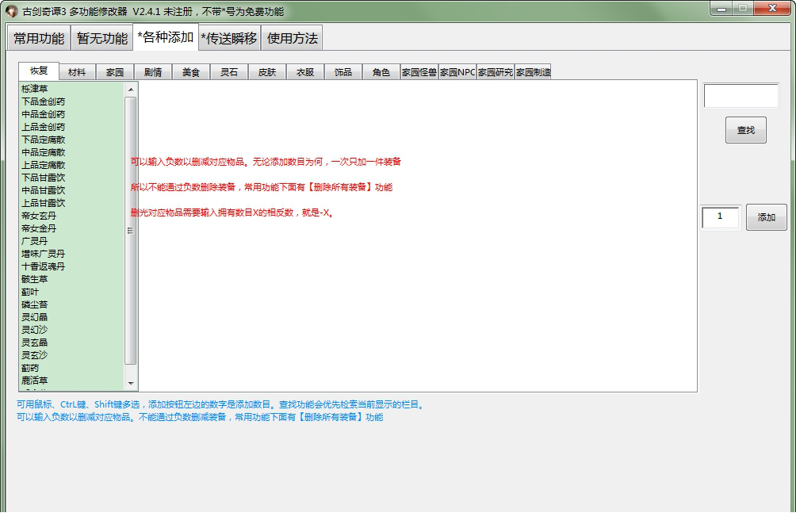The width and height of the screenshot is (796, 532).
Task: Choose 蓟药 from the item list
Action: pyautogui.click(x=72, y=368)
